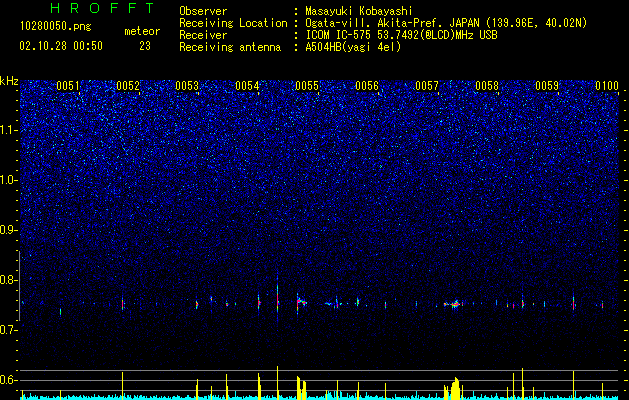Click the 0052 time marker
Screen dimensions: 629x400
coord(128,86)
